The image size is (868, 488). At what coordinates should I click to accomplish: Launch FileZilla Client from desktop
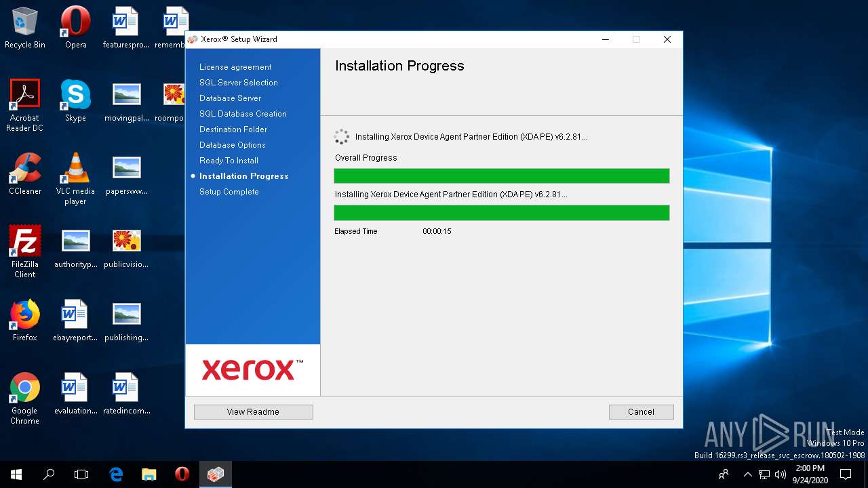pos(25,251)
